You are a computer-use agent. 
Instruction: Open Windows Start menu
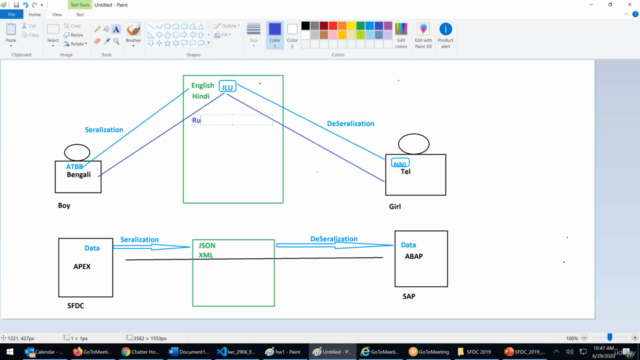pyautogui.click(x=9, y=351)
